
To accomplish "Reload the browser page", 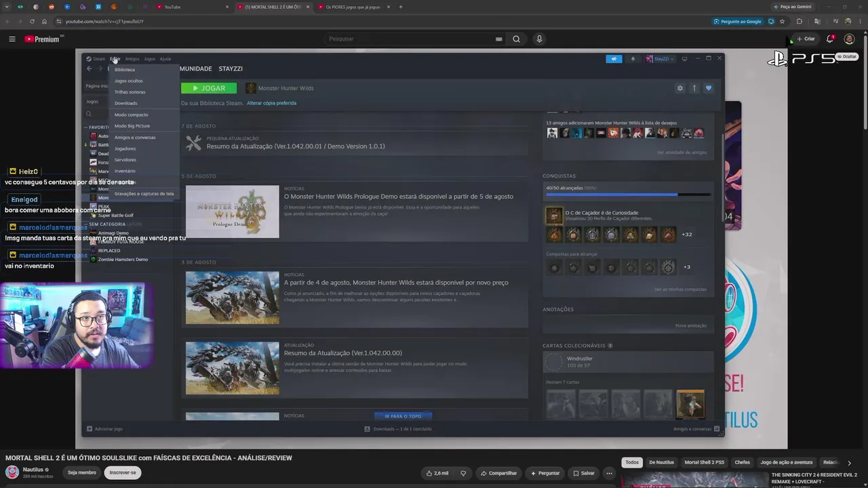I will (x=32, y=21).
